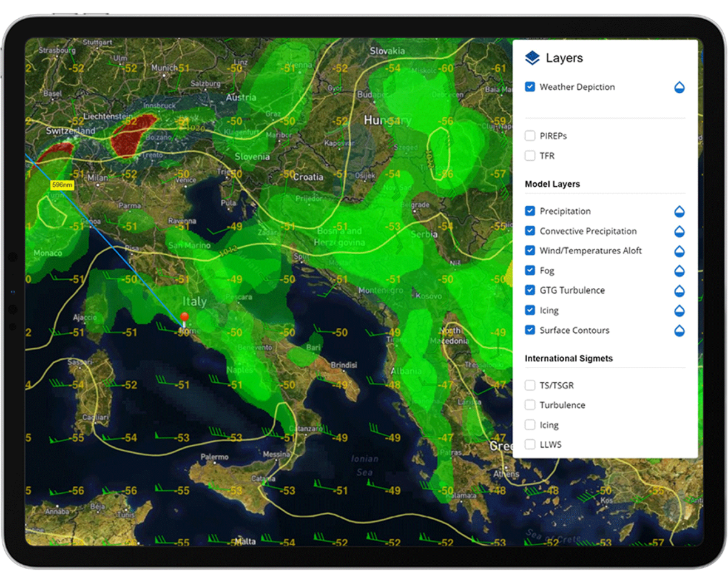Open the opacity droplet for Weather Depiction
The image size is (728, 583).
point(679,87)
